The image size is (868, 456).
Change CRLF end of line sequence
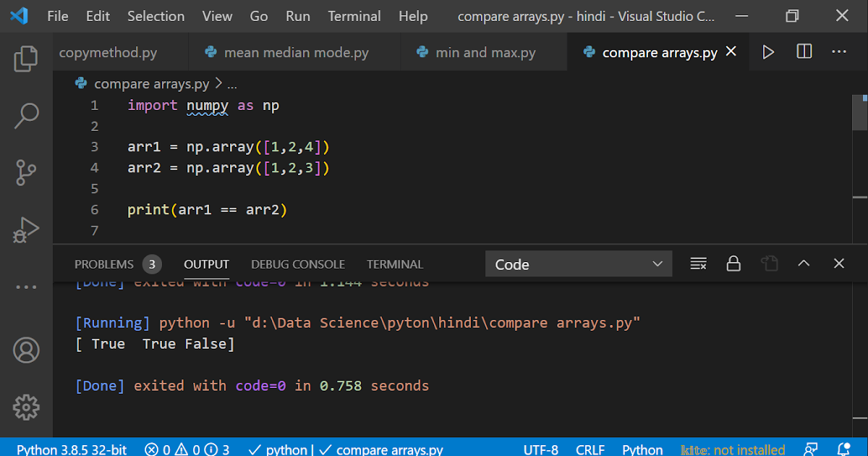click(x=590, y=449)
